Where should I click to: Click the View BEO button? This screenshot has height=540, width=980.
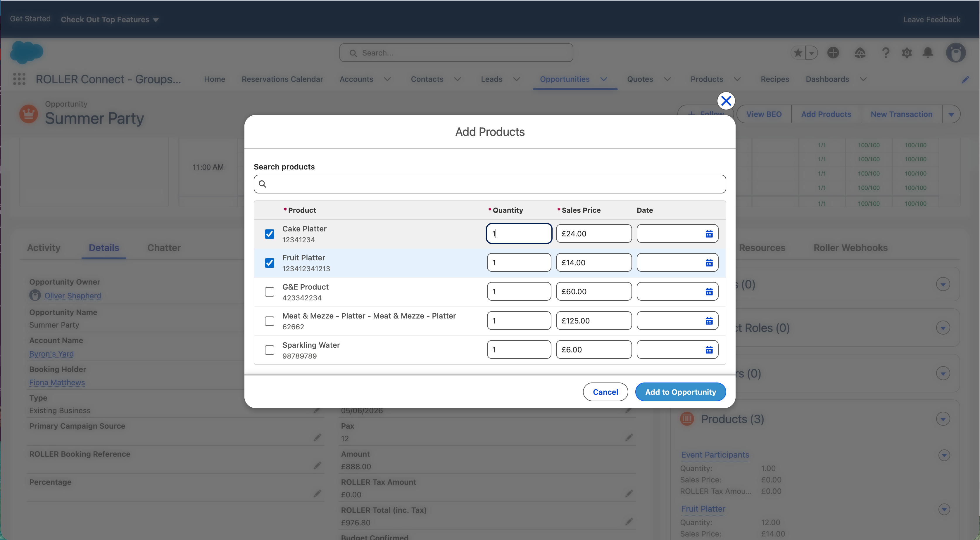click(x=764, y=115)
